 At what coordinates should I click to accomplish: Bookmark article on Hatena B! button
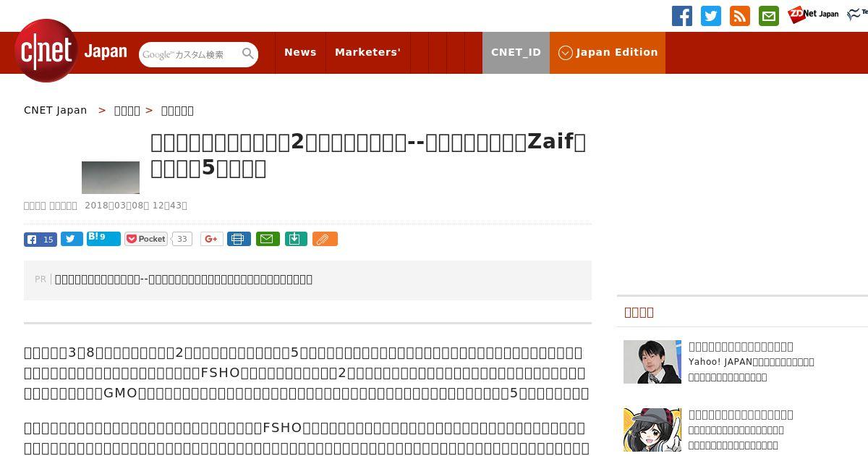pos(103,238)
